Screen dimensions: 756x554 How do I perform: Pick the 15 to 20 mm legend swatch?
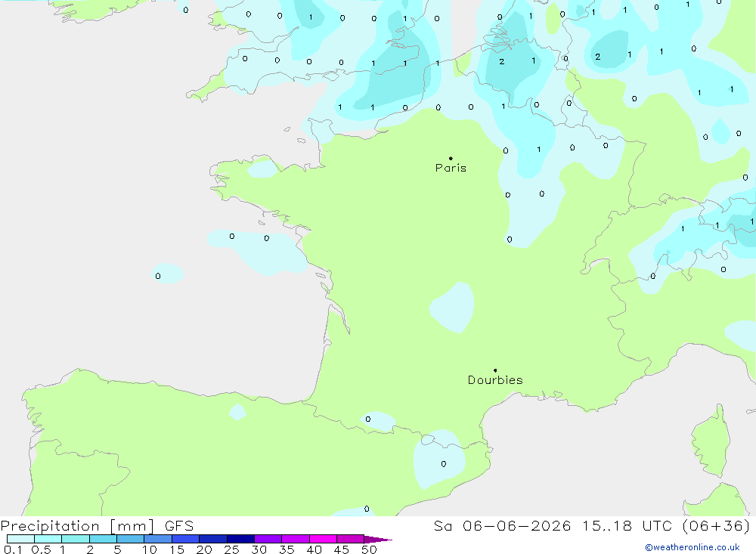186,539
